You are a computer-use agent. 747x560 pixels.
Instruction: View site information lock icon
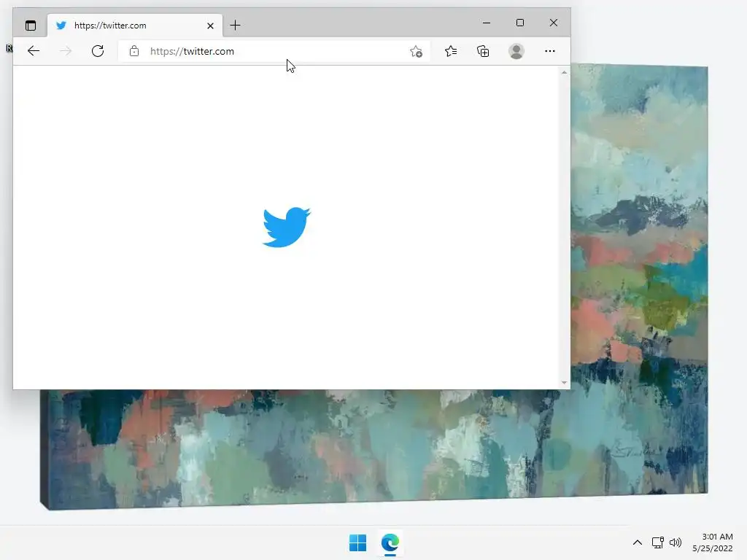134,51
